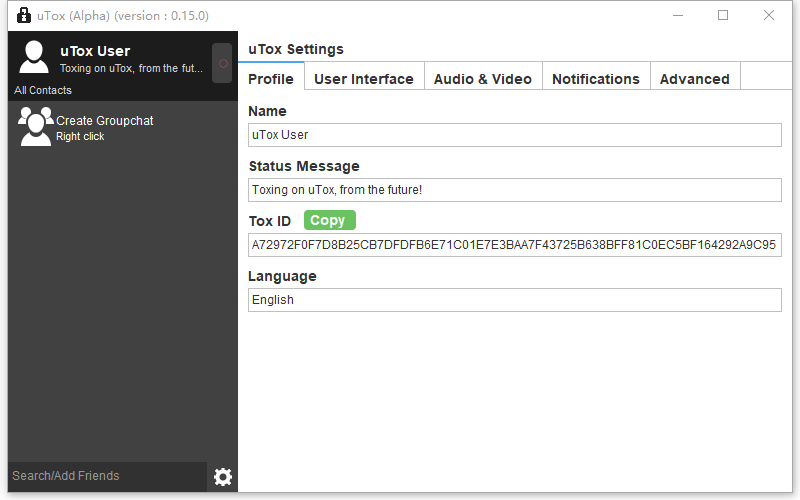Click into the Name input field
This screenshot has width=800, height=500.
click(515, 135)
